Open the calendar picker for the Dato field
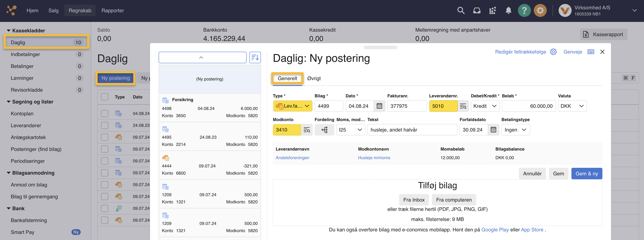This screenshot has width=644, height=240. coord(379,106)
